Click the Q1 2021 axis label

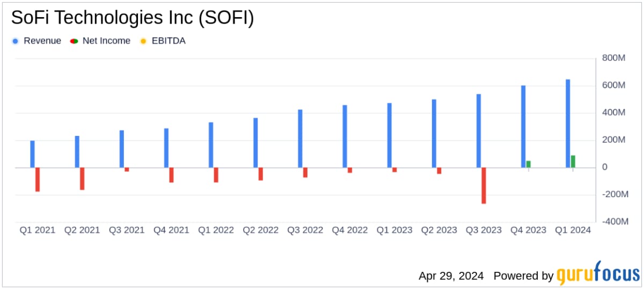pyautogui.click(x=38, y=230)
